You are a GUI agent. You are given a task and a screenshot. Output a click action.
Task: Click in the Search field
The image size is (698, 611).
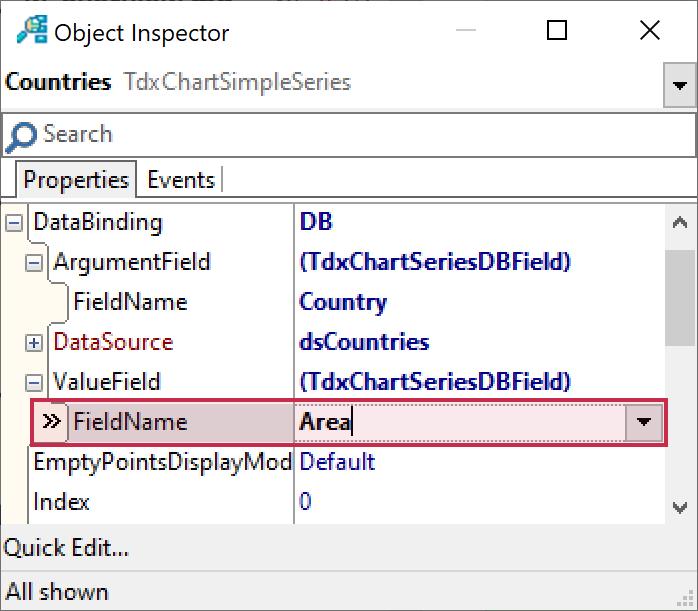click(350, 135)
